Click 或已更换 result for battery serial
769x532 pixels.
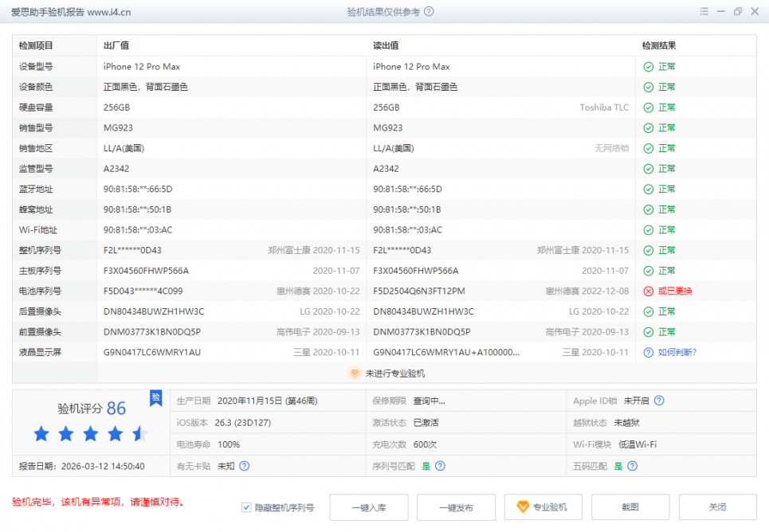(675, 291)
